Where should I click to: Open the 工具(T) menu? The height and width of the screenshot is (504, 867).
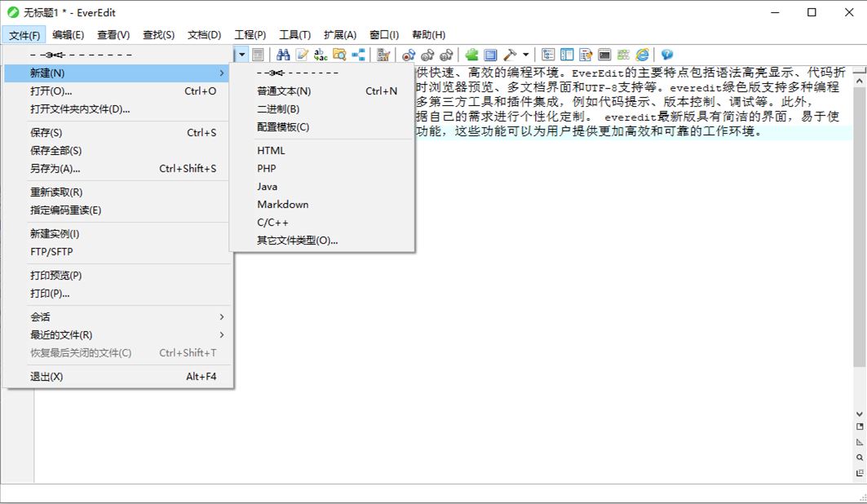point(294,35)
